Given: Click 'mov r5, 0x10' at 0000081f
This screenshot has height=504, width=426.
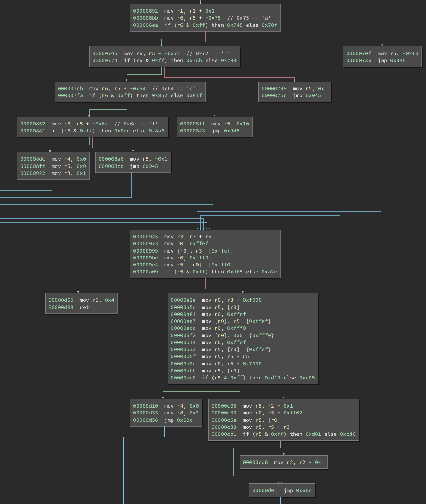Looking at the screenshot, I should (x=230, y=124).
